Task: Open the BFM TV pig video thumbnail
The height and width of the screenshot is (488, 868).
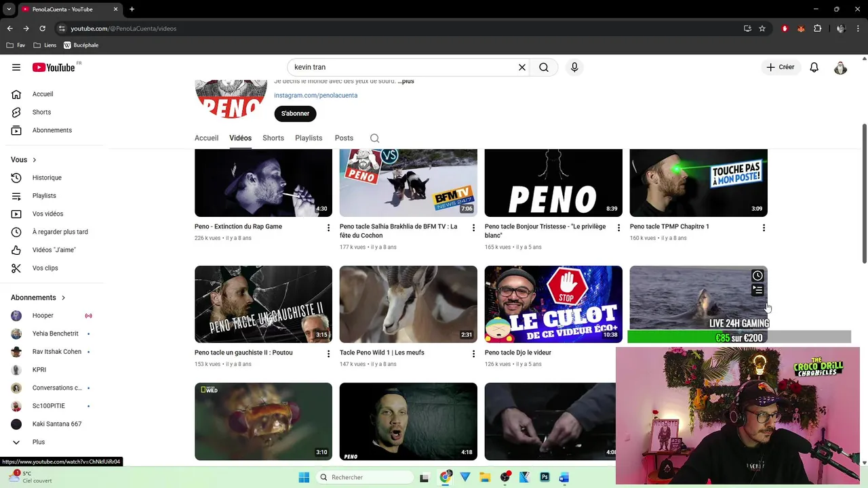Action: [x=408, y=182]
